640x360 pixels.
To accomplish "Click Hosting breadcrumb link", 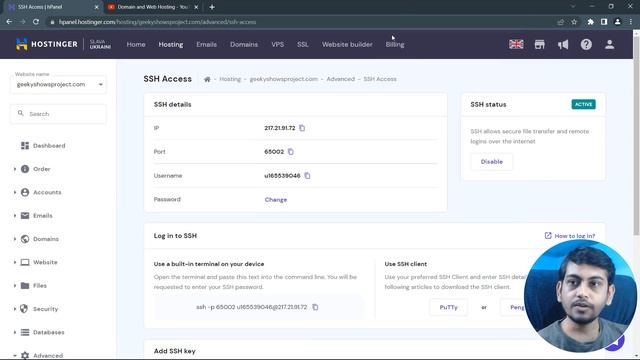I will coord(230,79).
